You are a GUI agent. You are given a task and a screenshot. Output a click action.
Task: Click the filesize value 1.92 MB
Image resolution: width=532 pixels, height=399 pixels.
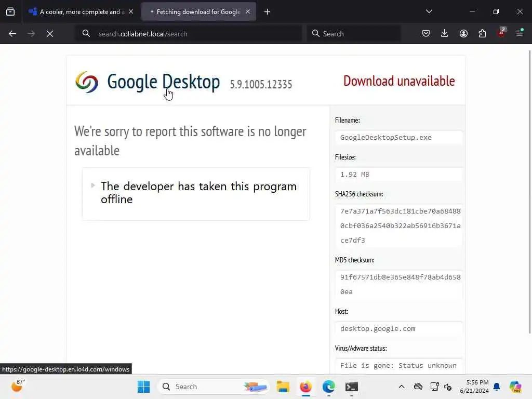(x=398, y=175)
